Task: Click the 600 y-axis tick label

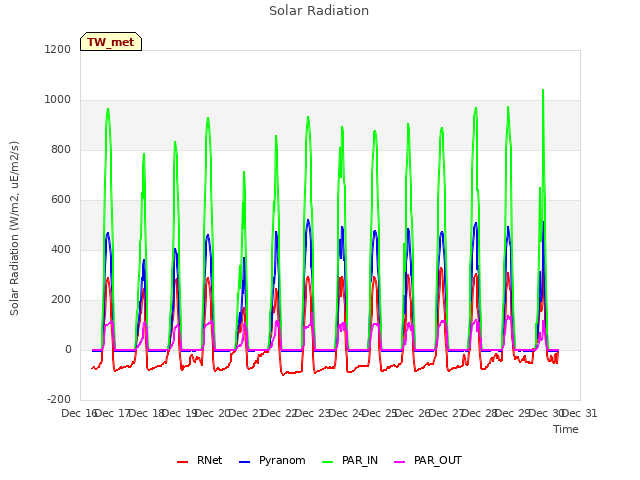Action: 61,200
